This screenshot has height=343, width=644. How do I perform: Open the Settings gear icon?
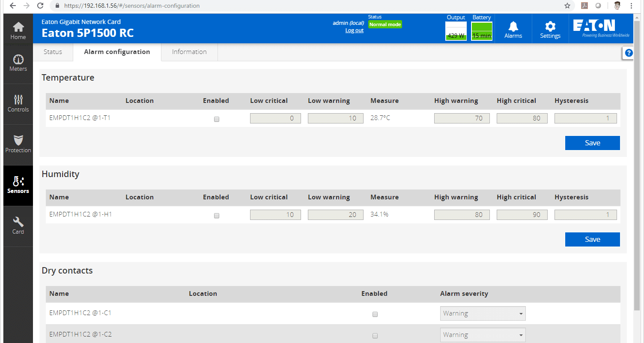point(550,26)
